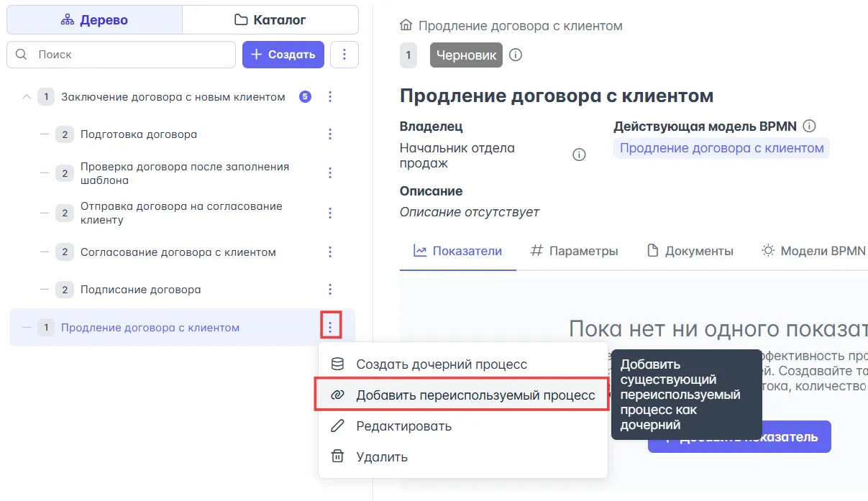Click the home icon in breadcrumb
This screenshot has height=501, width=868.
click(406, 26)
